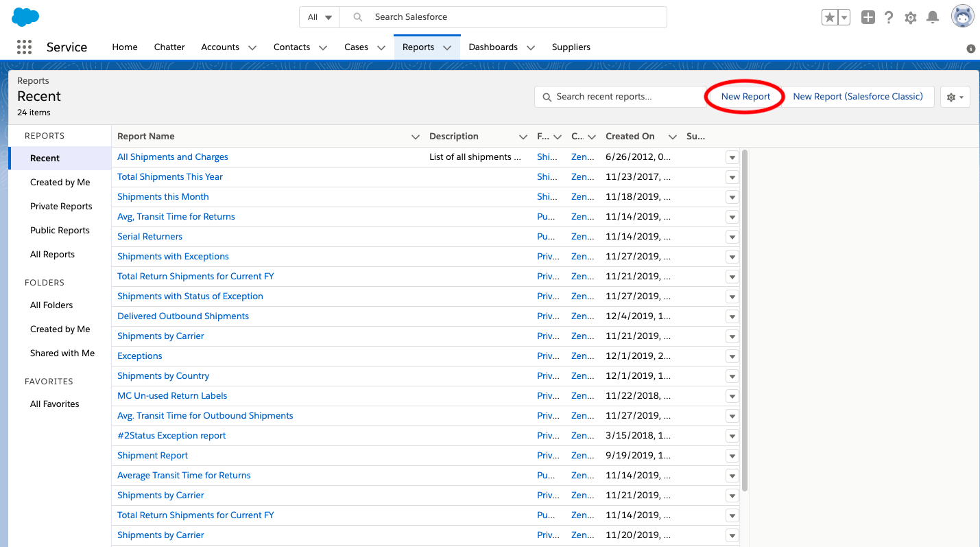
Task: Go to the Home tab
Action: pyautogui.click(x=125, y=47)
